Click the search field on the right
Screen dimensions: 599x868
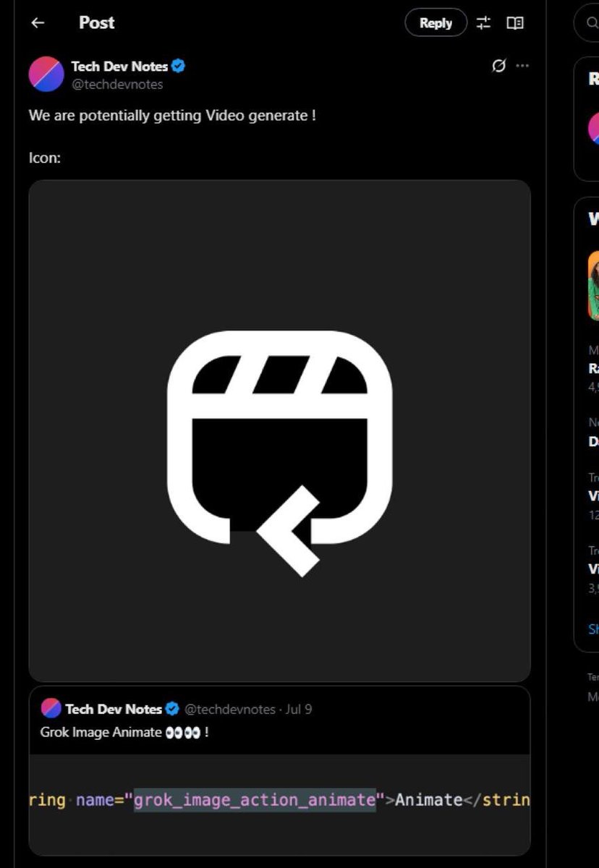[x=587, y=23]
